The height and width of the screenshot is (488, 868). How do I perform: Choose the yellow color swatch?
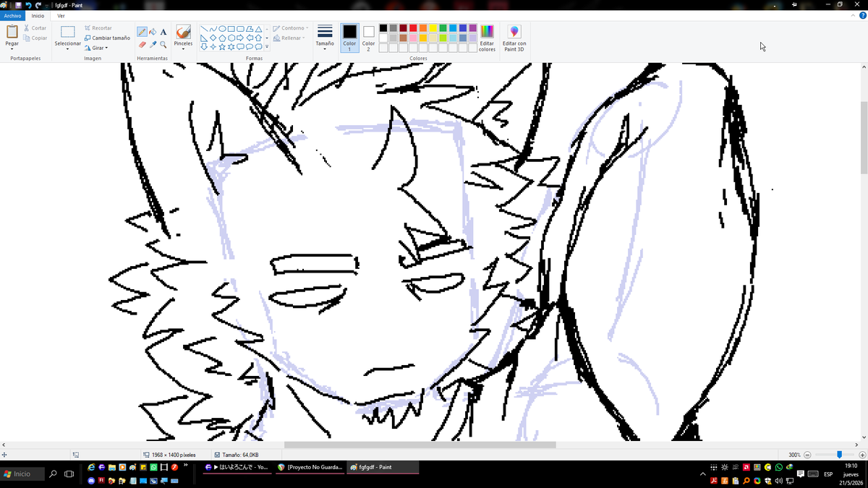click(x=433, y=28)
